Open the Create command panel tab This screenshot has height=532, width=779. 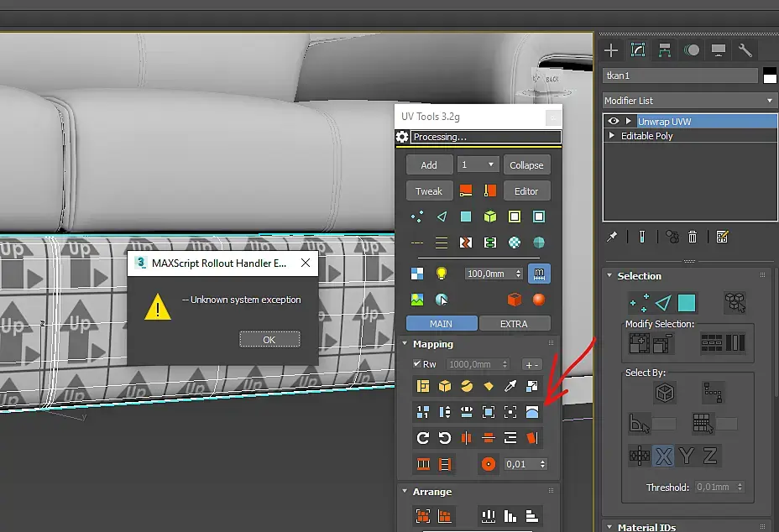click(611, 50)
